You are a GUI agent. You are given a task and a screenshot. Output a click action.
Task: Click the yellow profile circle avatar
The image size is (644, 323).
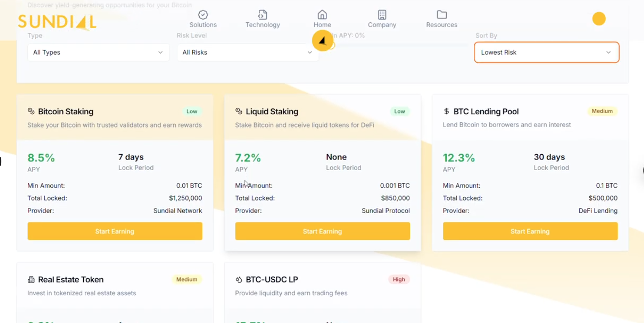tap(599, 19)
